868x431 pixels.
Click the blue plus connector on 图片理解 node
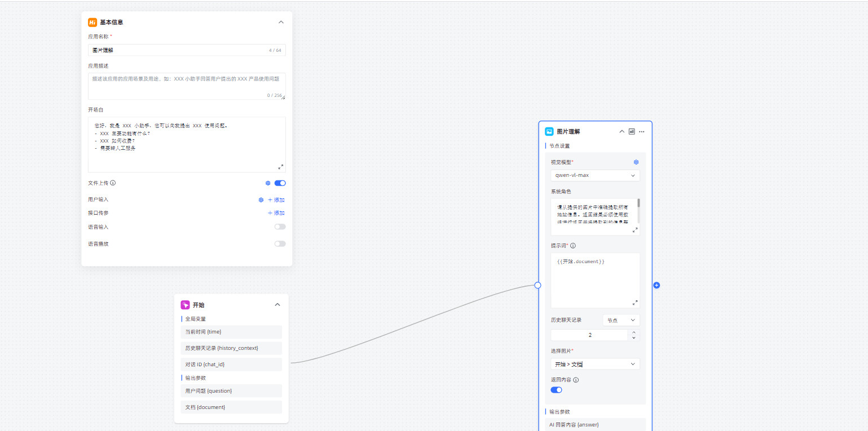click(656, 286)
